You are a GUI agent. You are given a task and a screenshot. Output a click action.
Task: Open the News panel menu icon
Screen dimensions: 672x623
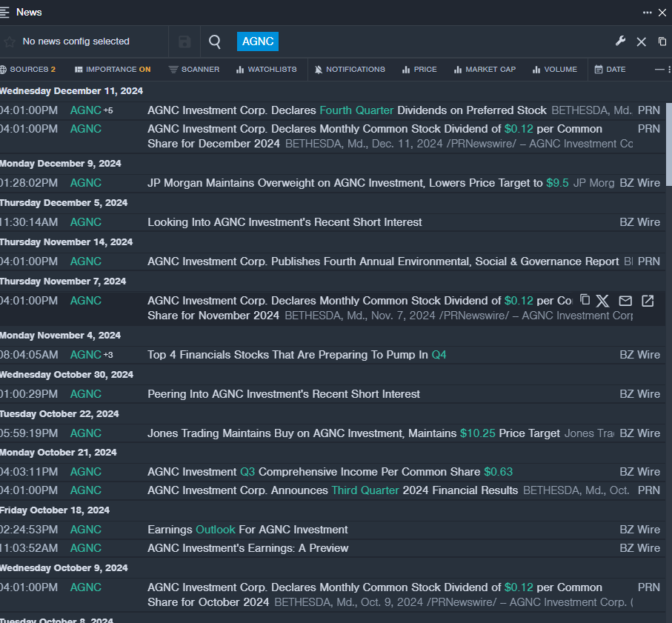tap(4, 13)
